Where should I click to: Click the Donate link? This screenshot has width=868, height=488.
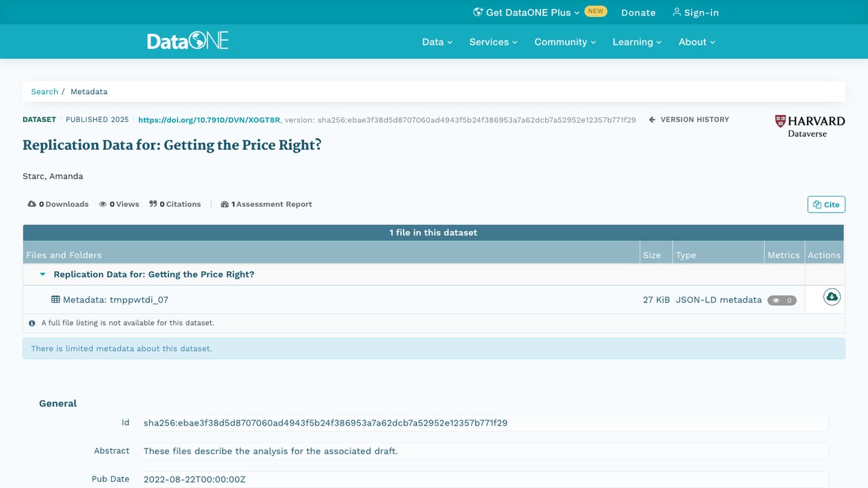pyautogui.click(x=638, y=12)
